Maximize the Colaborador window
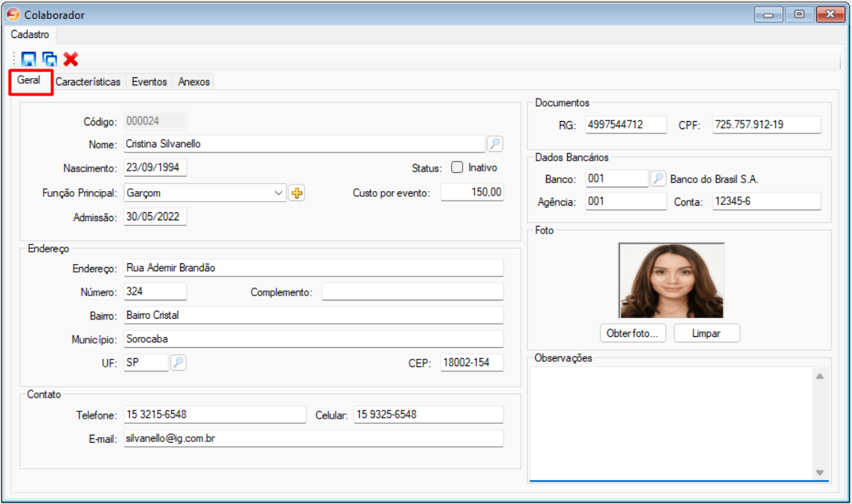 pyautogui.click(x=799, y=15)
